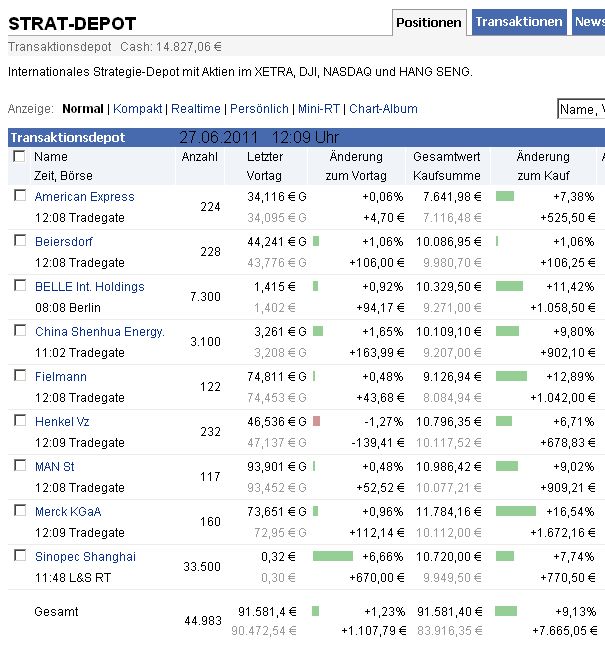This screenshot has width=605, height=649.
Task: Click the Gesamtwert column header
Action: coord(447,157)
